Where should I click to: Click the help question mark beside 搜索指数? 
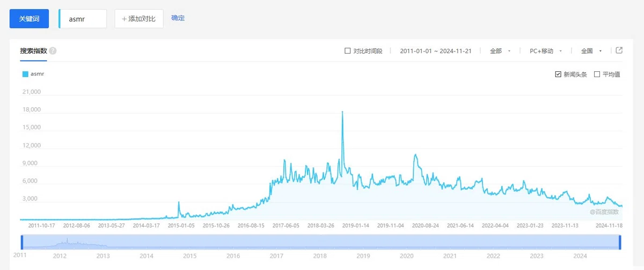tap(53, 51)
